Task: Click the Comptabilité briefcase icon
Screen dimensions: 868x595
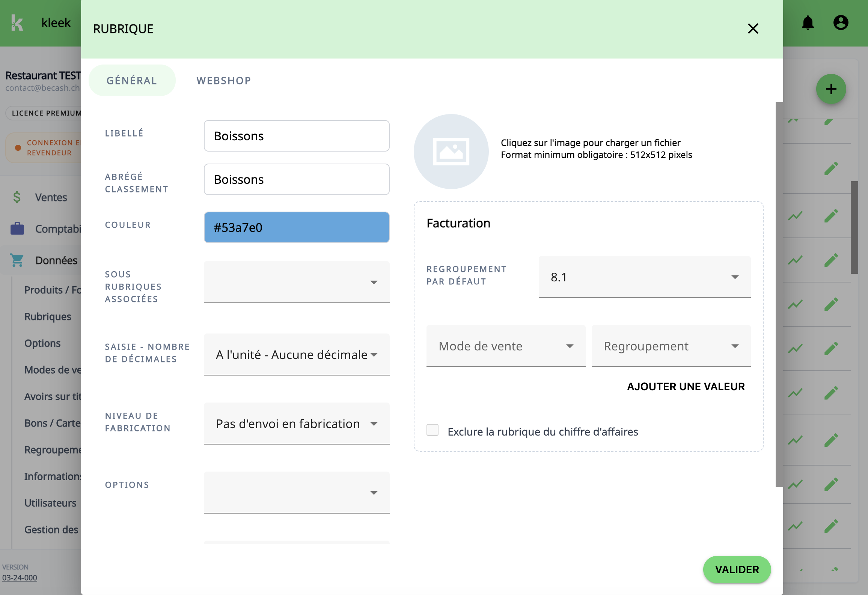Action: click(17, 228)
